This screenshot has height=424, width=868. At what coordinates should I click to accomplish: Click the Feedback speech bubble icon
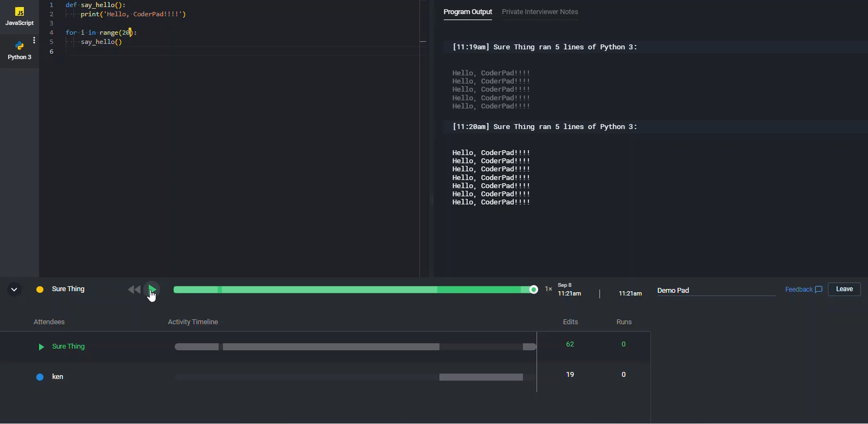819,290
